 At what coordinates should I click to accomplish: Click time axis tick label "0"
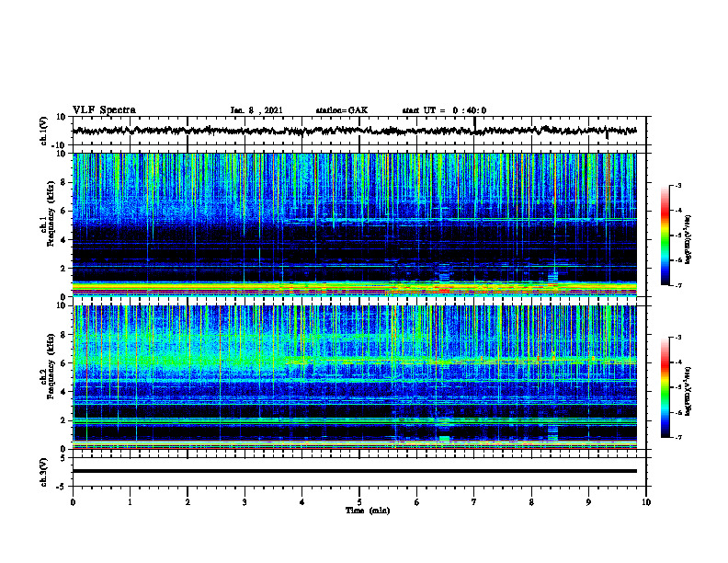pyautogui.click(x=73, y=502)
